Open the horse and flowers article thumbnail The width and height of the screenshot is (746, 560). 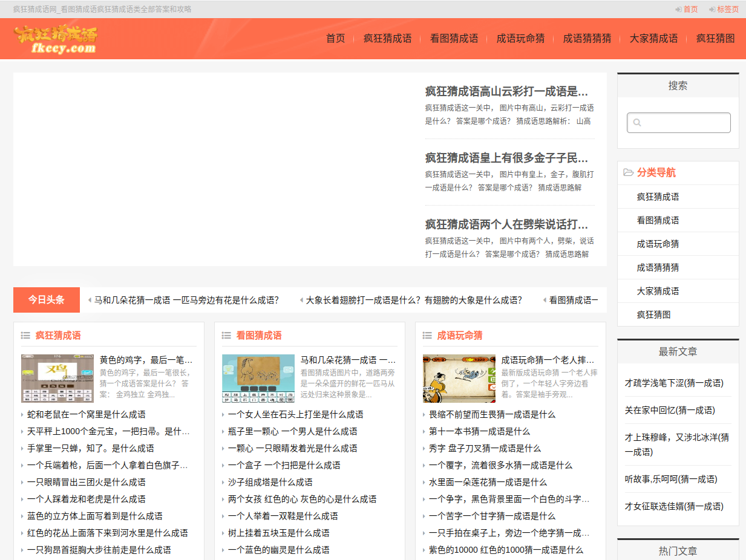258,379
